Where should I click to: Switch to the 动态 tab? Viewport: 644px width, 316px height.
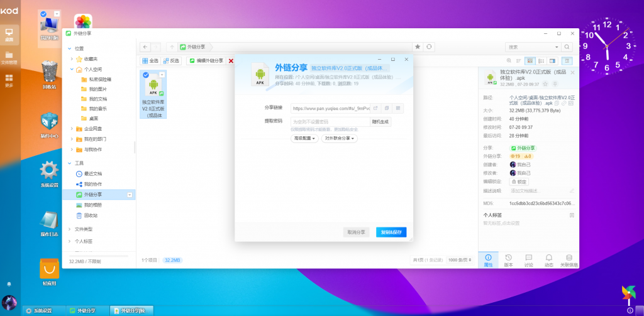pos(548,260)
